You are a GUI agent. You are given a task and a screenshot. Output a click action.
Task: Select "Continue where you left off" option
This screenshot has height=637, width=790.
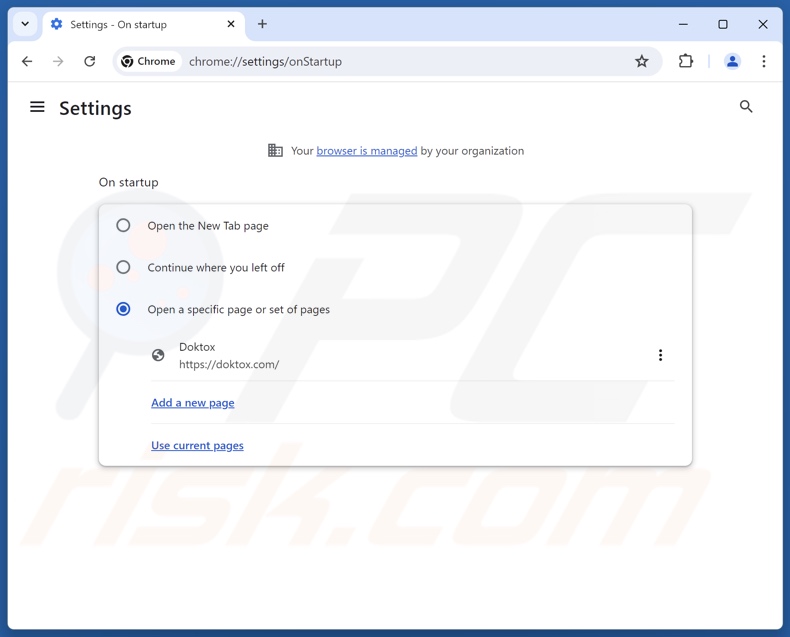[x=123, y=268]
